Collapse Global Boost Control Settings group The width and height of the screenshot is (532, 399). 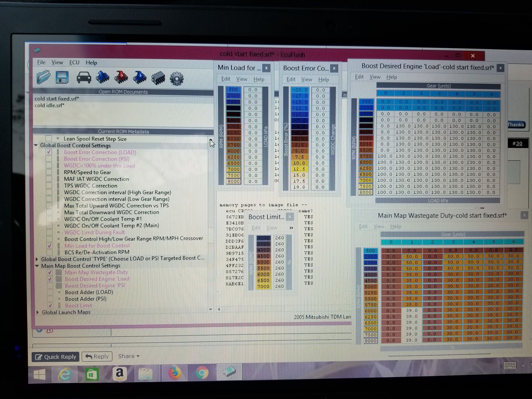click(36, 146)
